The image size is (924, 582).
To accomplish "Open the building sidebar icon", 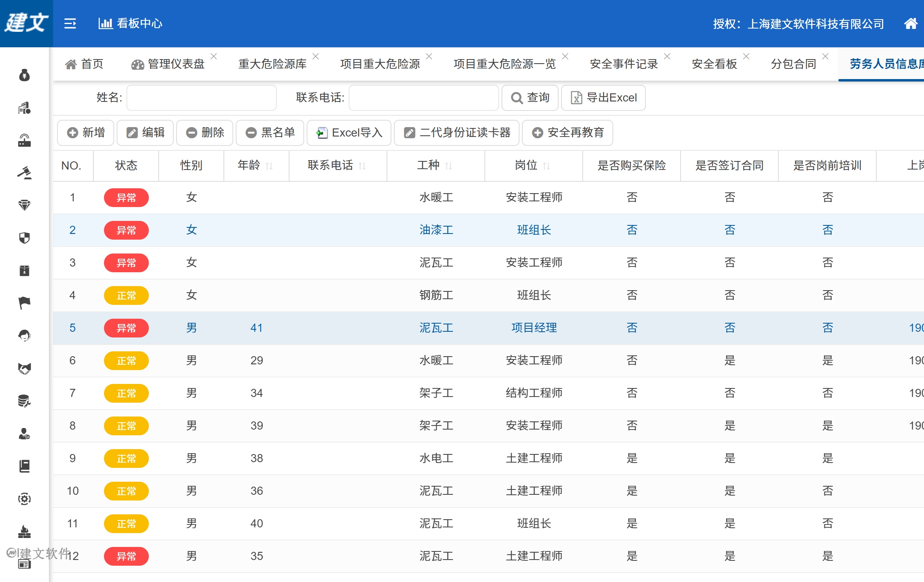I will click(x=24, y=108).
